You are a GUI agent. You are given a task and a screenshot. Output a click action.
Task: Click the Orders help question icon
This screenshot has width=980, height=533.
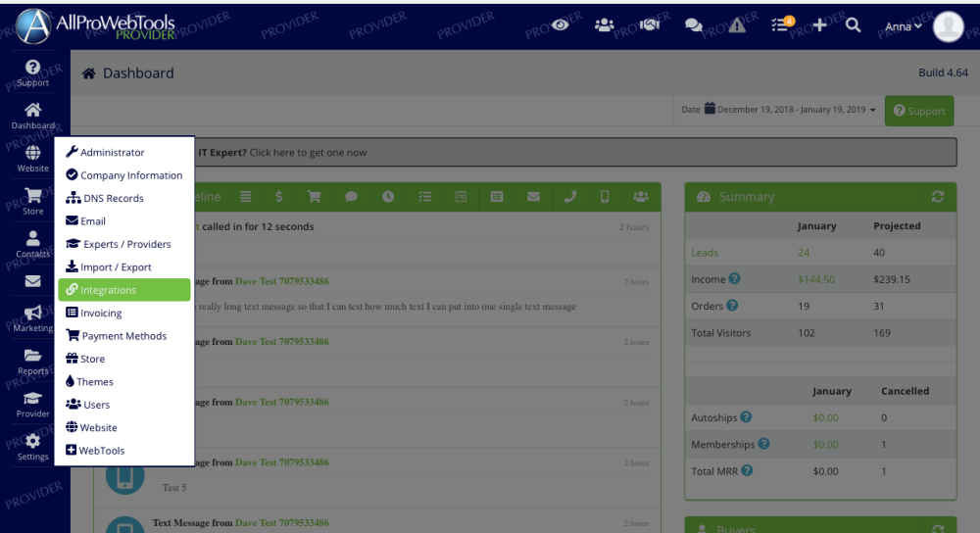pos(732,306)
